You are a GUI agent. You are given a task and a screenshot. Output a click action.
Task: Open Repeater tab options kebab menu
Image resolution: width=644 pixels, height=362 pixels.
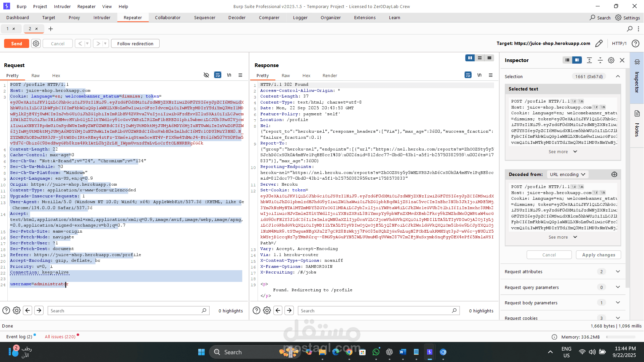click(x=638, y=29)
